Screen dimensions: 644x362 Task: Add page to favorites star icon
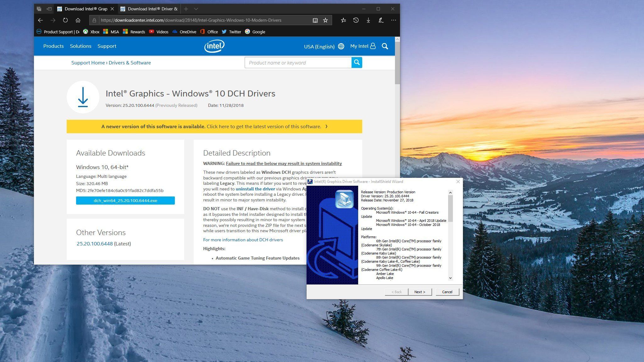(325, 20)
